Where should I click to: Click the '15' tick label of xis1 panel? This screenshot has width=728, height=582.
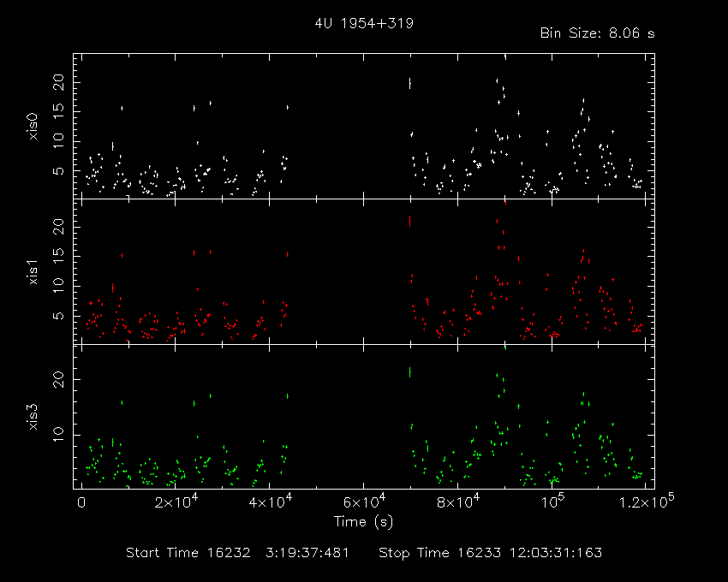point(59,257)
